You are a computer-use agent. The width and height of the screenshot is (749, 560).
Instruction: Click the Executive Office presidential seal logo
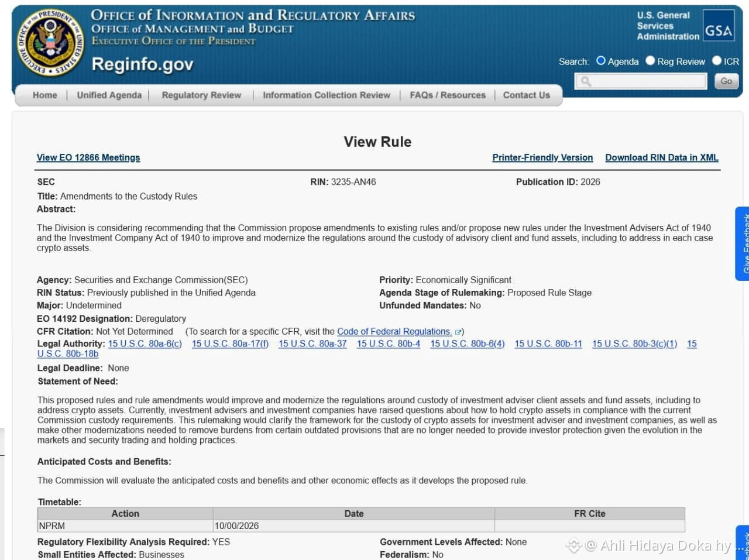coord(51,43)
